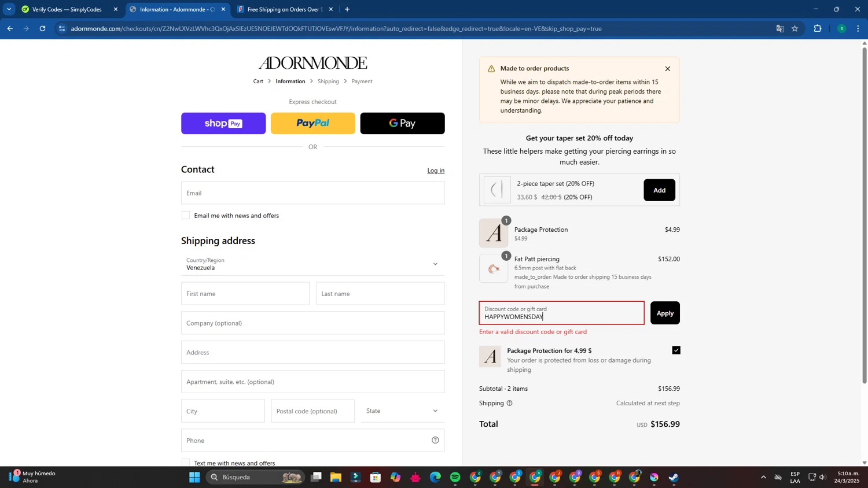Viewport: 868px width, 488px height.
Task: Open a new browser tab
Action: click(x=347, y=9)
